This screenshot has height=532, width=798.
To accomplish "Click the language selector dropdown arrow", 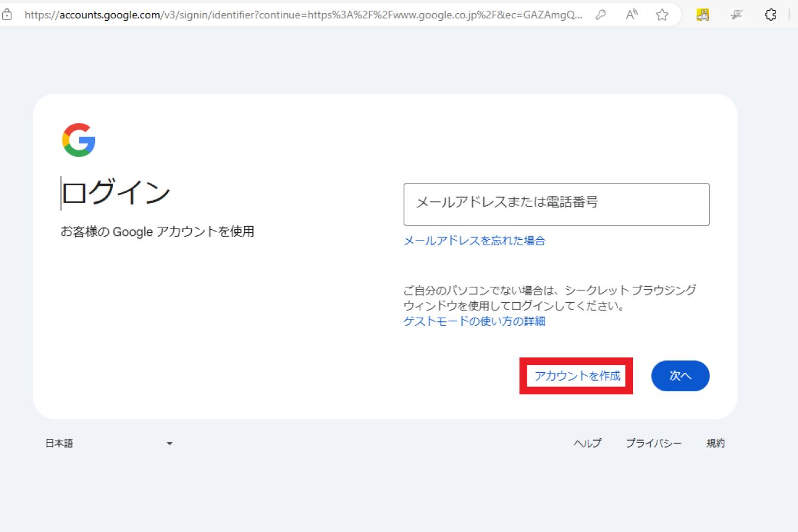I will coord(169,444).
